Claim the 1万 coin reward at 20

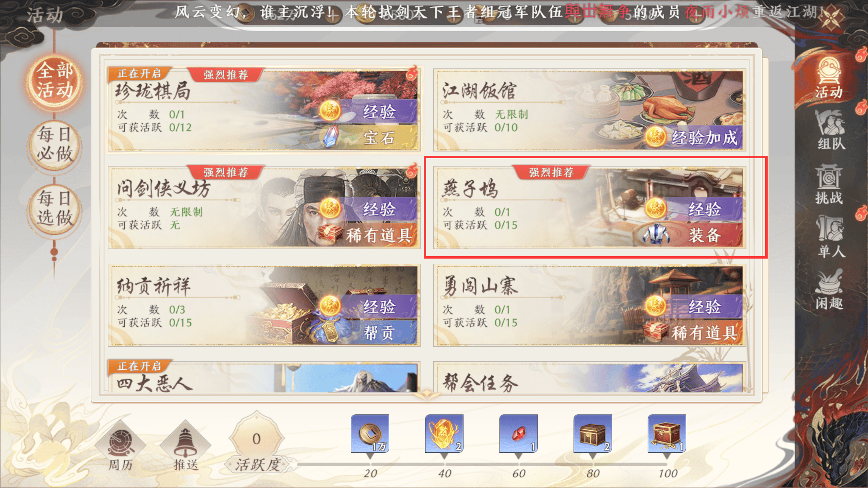point(370,434)
